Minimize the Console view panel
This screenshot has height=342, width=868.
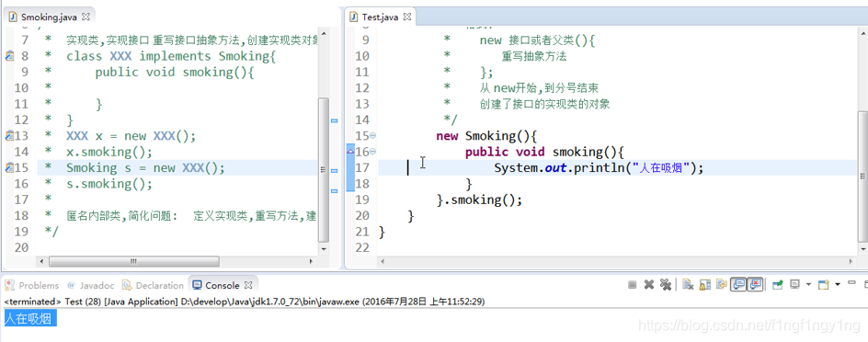tap(851, 282)
